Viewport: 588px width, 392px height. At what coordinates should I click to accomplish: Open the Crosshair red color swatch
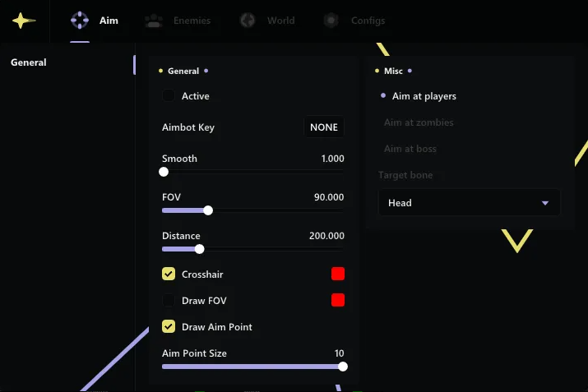coord(338,274)
